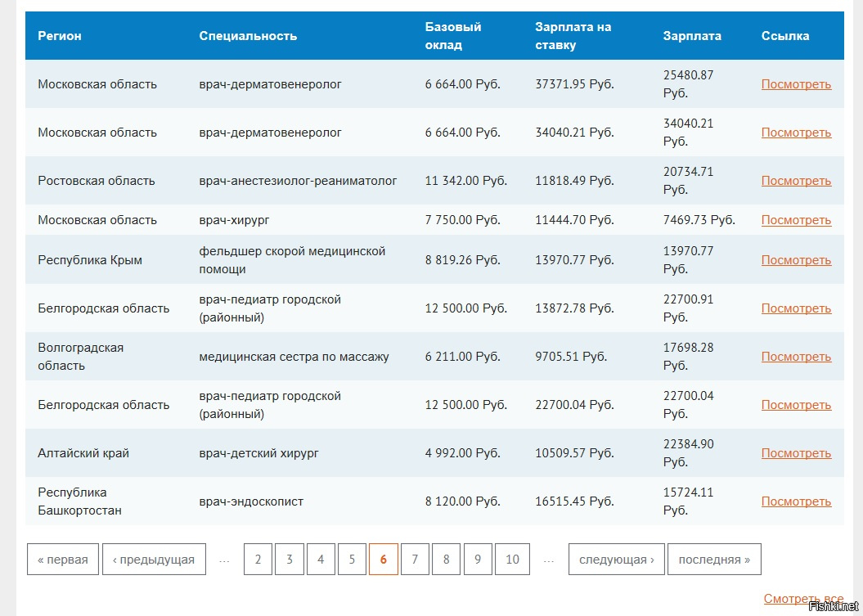Open page 9 in pagination
The width and height of the screenshot is (863, 616).
pos(477,560)
